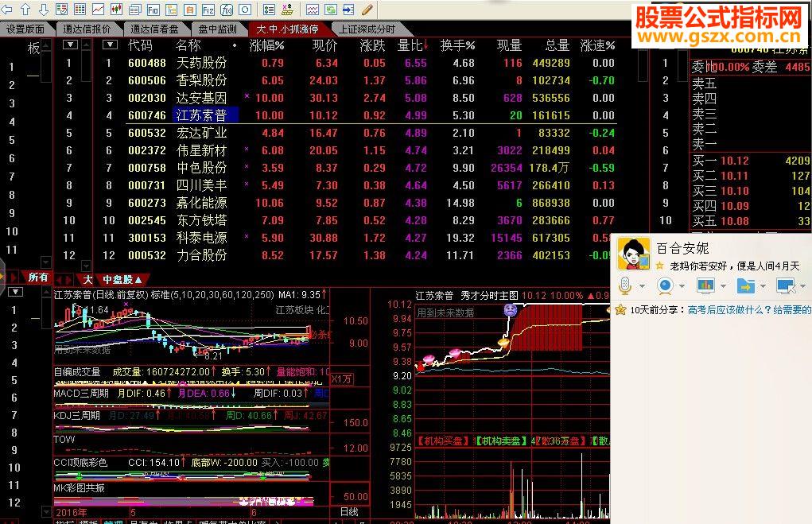Screen dimensions: 812x524
Task: Sort by 现价 column header
Action: pyautogui.click(x=324, y=45)
